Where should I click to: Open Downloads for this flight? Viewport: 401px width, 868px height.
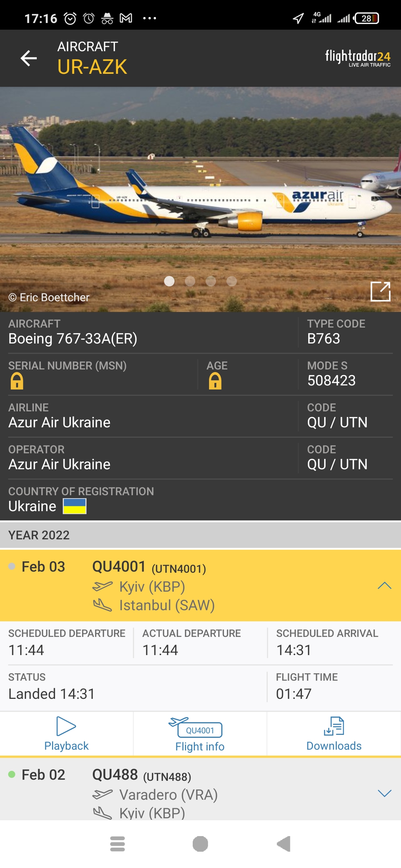coord(334,734)
